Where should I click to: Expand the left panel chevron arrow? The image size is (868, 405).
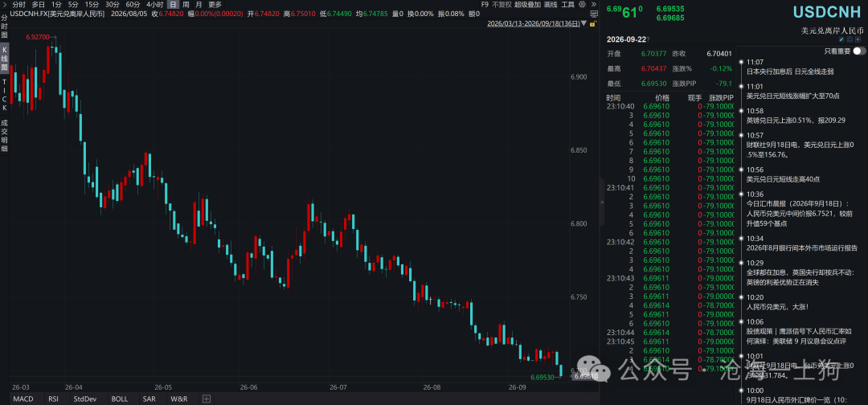[x=6, y=4]
